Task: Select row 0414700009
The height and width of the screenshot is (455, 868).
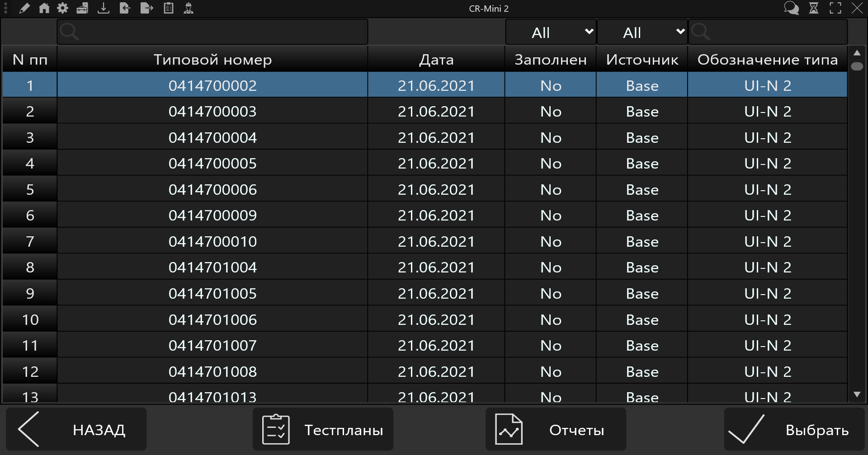Action: tap(425, 215)
